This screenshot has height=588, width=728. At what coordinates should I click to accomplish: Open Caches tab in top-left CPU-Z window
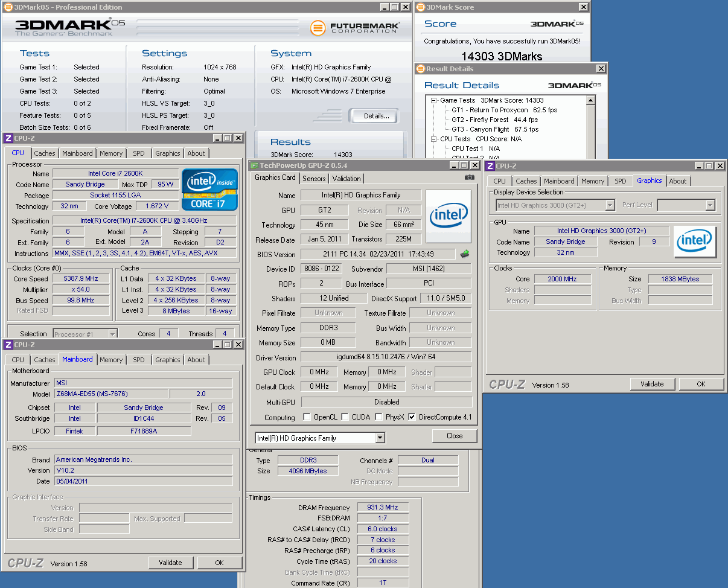point(45,153)
